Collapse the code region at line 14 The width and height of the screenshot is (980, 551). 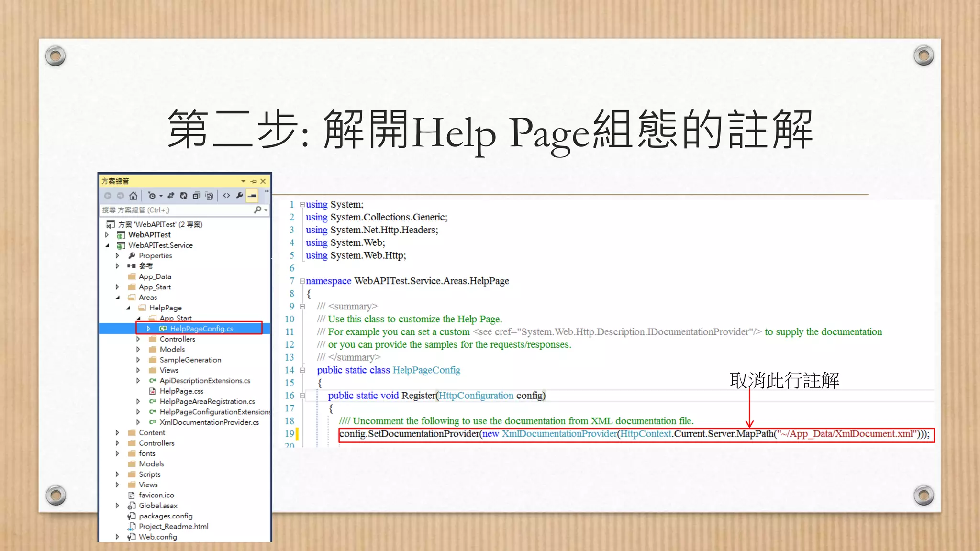pos(302,370)
